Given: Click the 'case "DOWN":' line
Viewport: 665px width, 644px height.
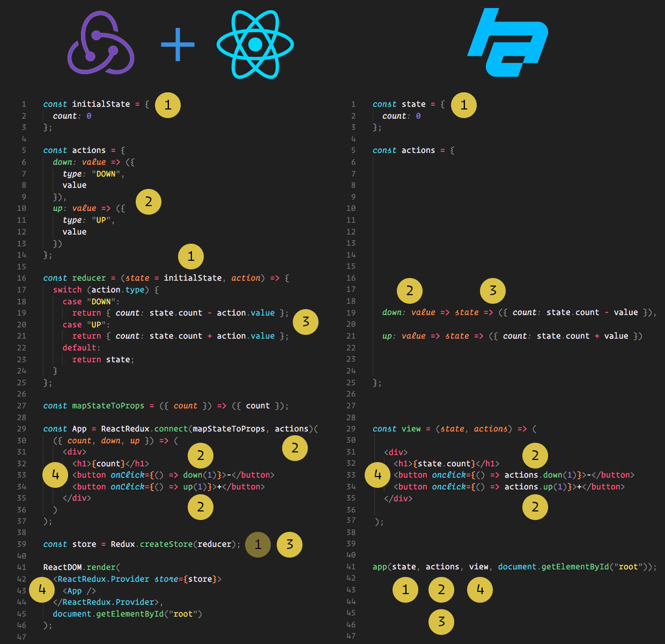Looking at the screenshot, I should tap(91, 302).
